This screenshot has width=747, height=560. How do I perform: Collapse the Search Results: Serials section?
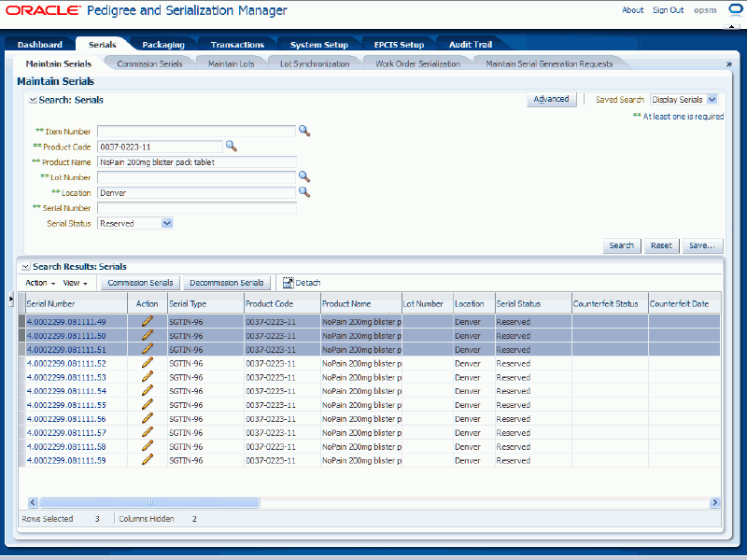pos(26,267)
